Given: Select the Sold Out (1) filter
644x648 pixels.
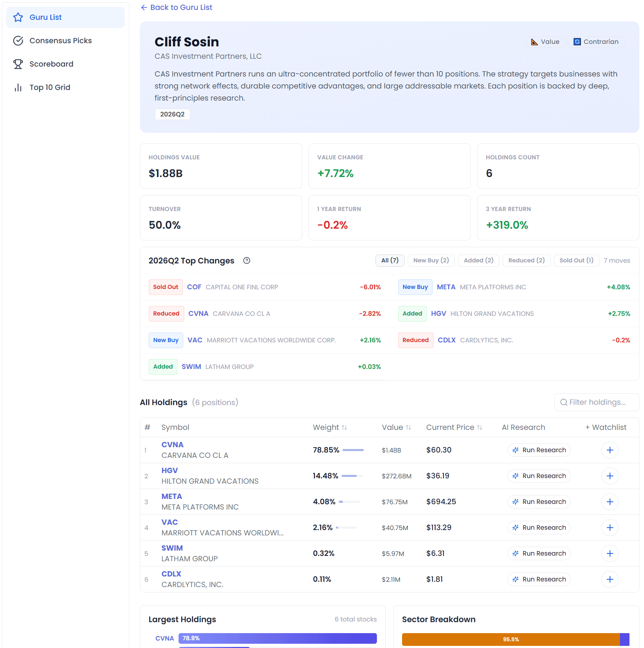Looking at the screenshot, I should pyautogui.click(x=577, y=261).
